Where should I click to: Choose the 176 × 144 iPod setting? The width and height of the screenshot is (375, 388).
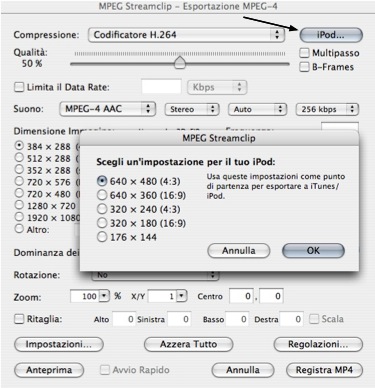[102, 237]
